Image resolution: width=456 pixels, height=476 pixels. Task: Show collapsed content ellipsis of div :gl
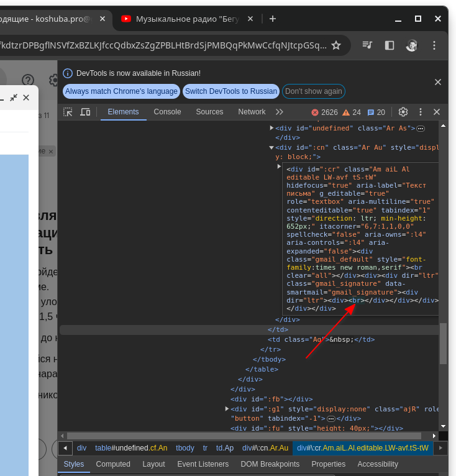[x=331, y=419]
